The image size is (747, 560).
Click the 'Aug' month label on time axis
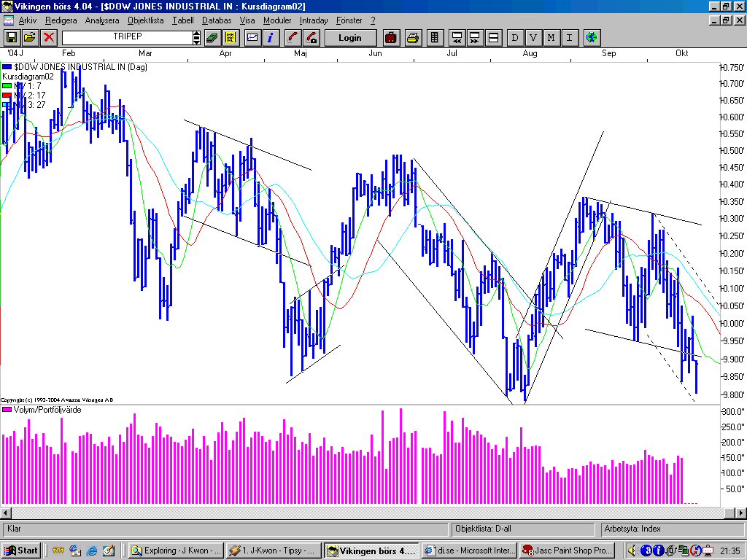(x=530, y=53)
